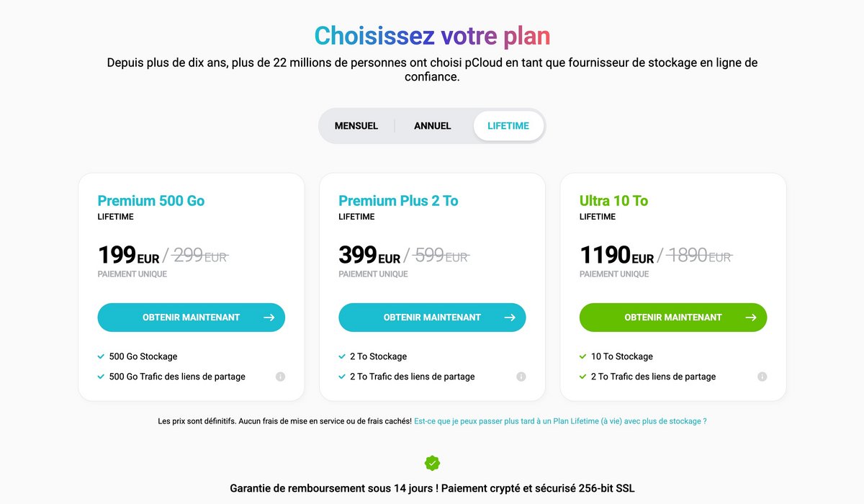Open the info tooltip on Premium Plus 2 To traffic

click(521, 376)
